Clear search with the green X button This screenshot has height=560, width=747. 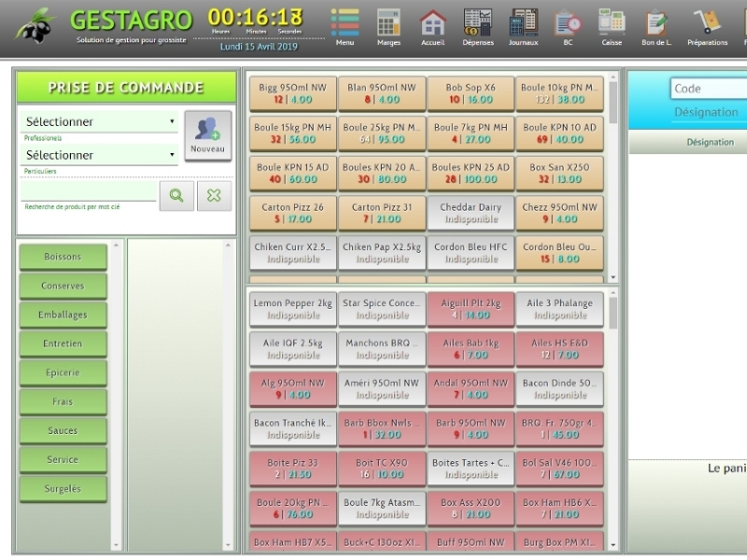tap(214, 195)
